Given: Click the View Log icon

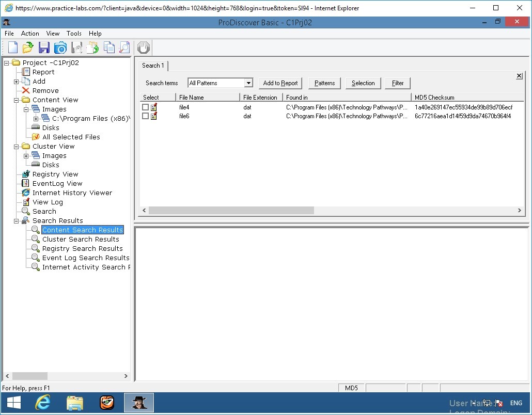Looking at the screenshot, I should [26, 202].
